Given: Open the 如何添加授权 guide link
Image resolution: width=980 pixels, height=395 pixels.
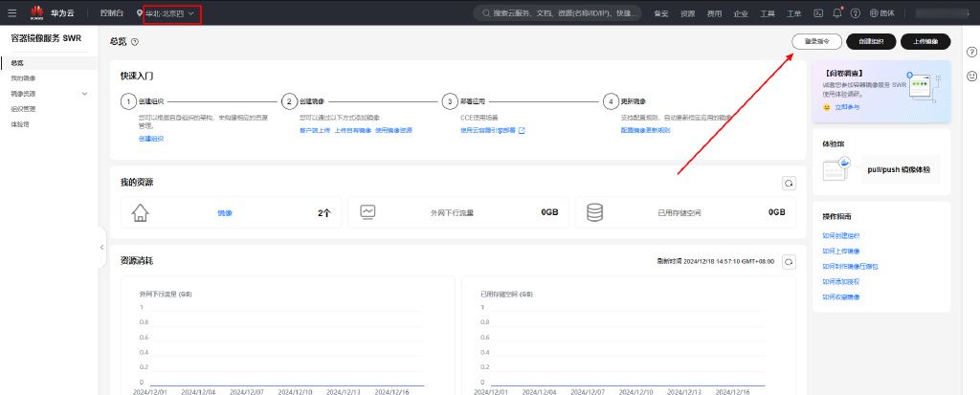Looking at the screenshot, I should tap(841, 282).
